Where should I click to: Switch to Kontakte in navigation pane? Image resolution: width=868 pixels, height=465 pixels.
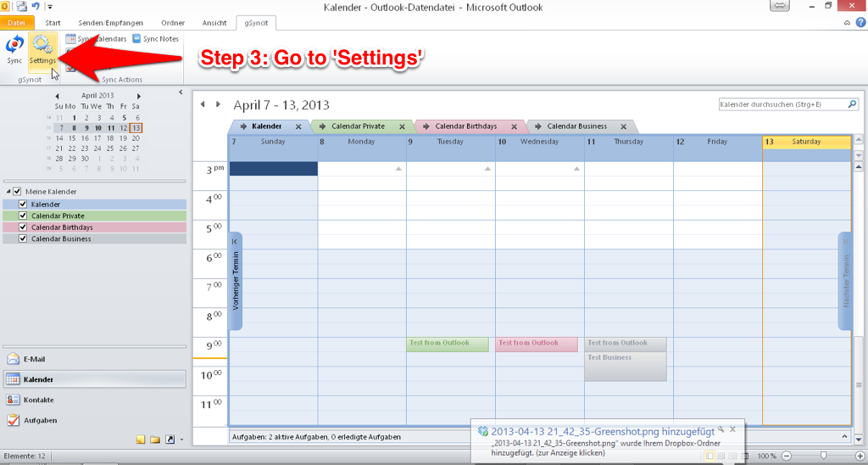(x=39, y=400)
